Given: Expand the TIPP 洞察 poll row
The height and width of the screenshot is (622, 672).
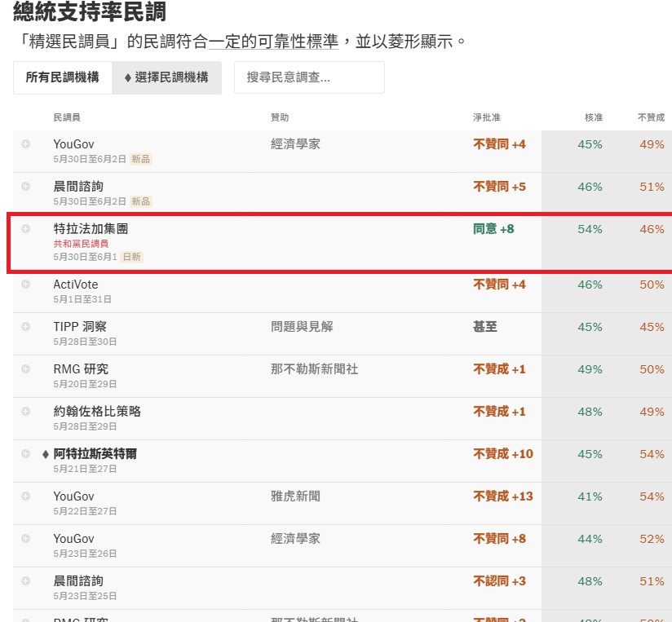Looking at the screenshot, I should (26, 326).
